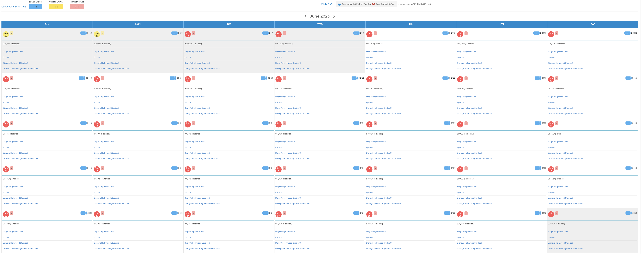Open Disney's Animal Kingdom link under Jun 15

383,159
